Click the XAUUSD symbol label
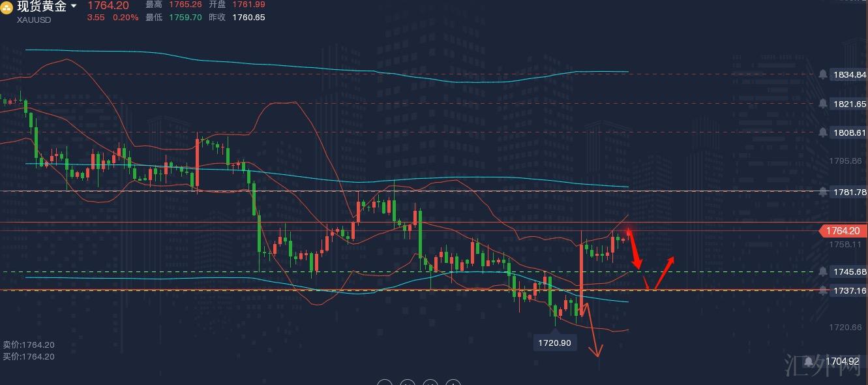 click(x=34, y=20)
